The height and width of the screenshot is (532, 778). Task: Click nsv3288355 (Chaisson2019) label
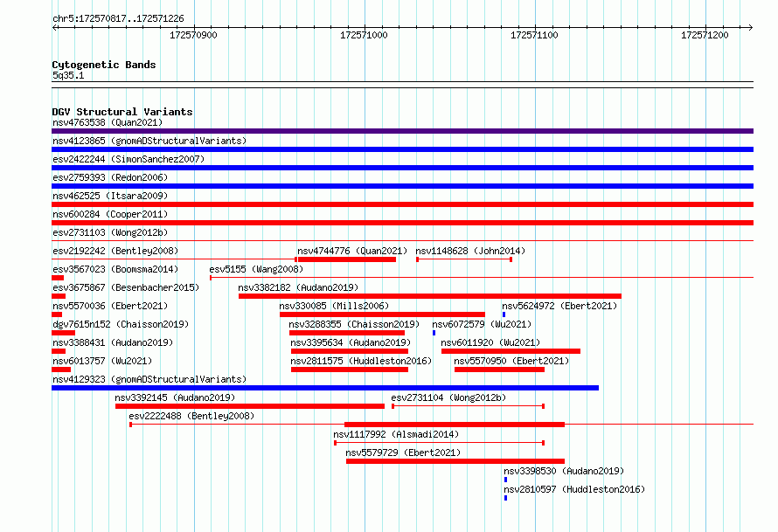pyautogui.click(x=354, y=324)
